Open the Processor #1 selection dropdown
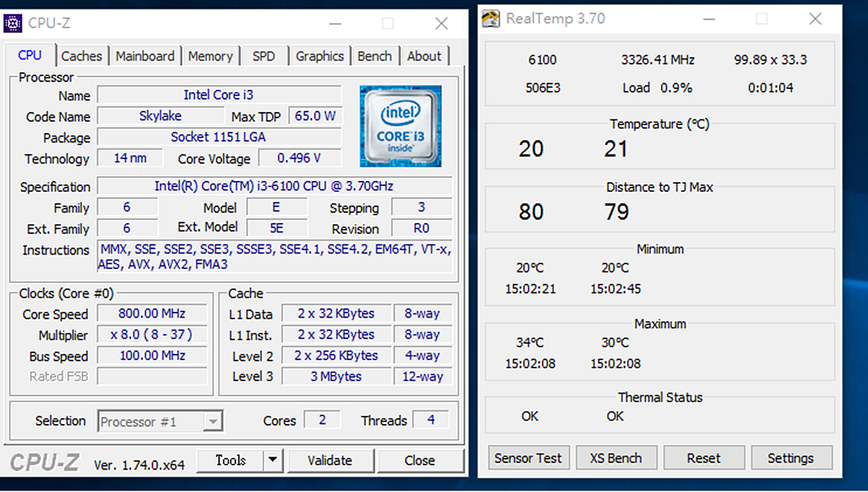868x492 pixels. tap(212, 420)
